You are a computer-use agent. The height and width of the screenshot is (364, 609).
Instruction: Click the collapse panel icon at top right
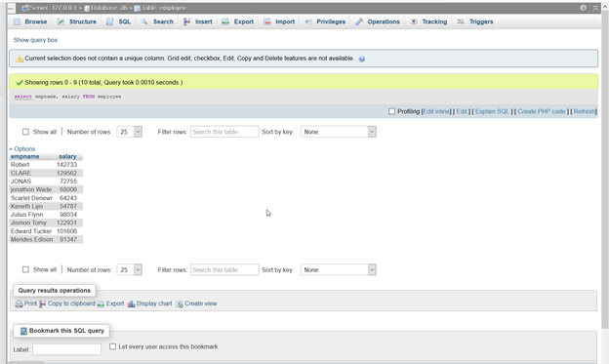595,8
